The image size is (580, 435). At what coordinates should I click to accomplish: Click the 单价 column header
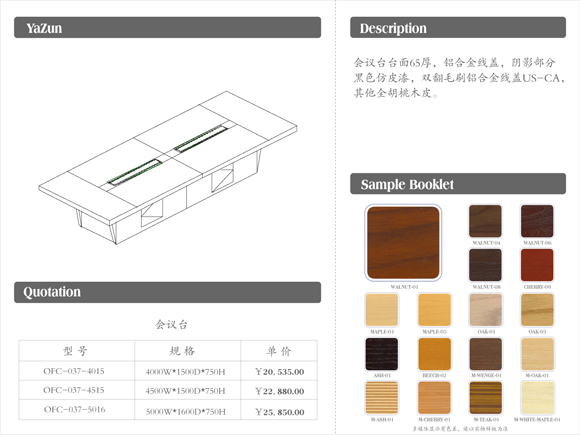point(279,351)
